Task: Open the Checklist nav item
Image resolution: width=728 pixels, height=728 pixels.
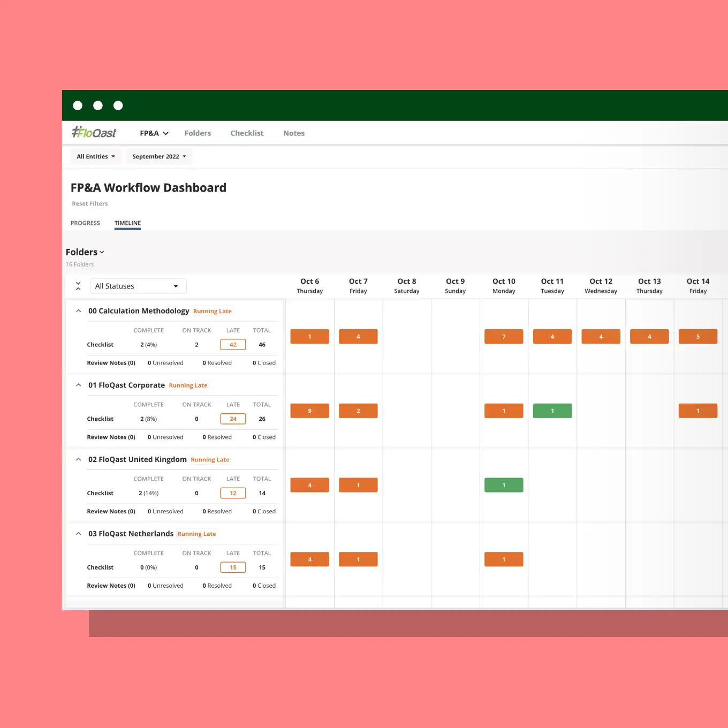Action: point(247,133)
